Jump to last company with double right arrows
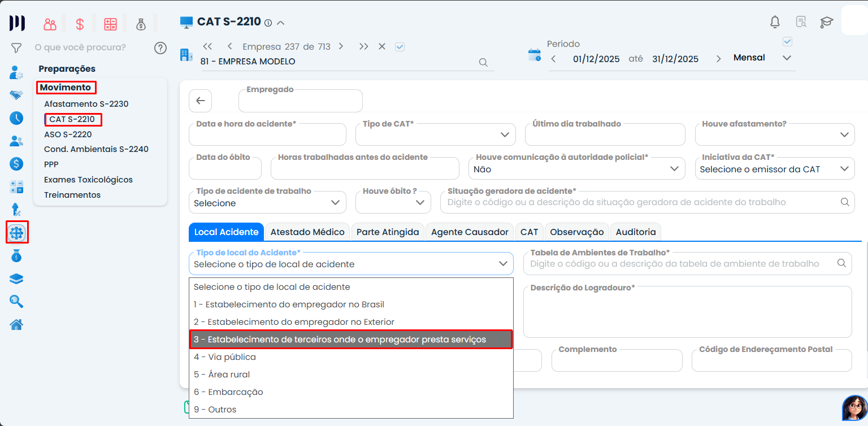Viewport: 868px width, 426px height. click(x=363, y=46)
